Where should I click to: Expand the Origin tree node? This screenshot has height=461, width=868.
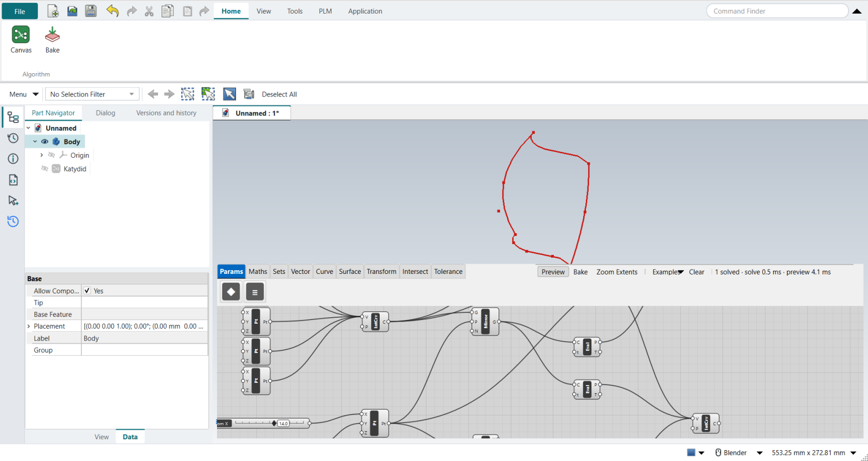[42, 155]
